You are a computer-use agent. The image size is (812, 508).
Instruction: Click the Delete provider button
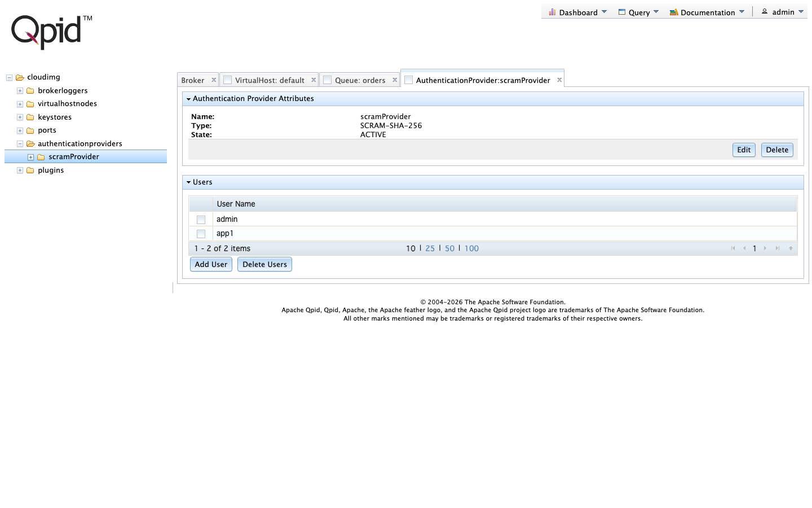tap(777, 150)
